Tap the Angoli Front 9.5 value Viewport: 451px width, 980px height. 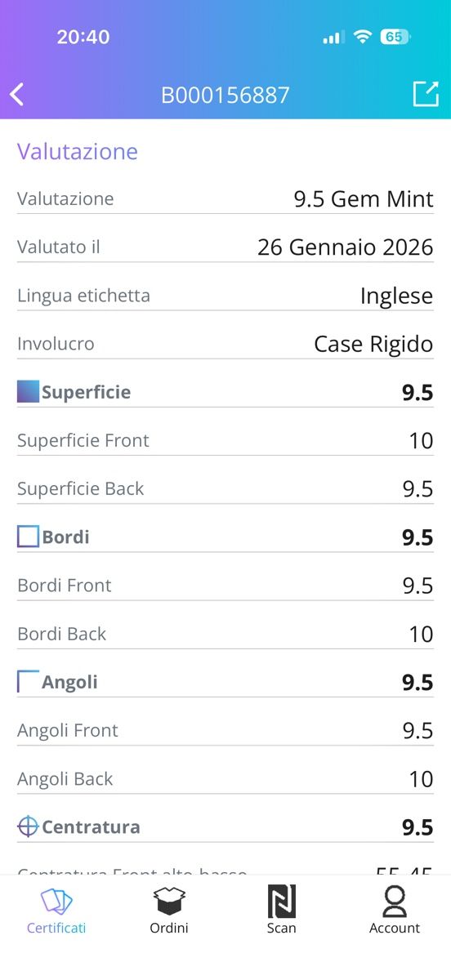418,730
